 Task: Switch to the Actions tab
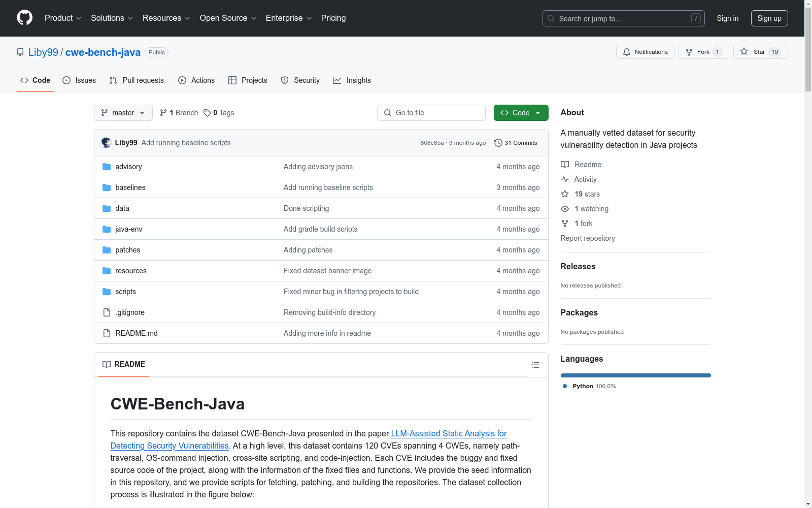pos(196,80)
